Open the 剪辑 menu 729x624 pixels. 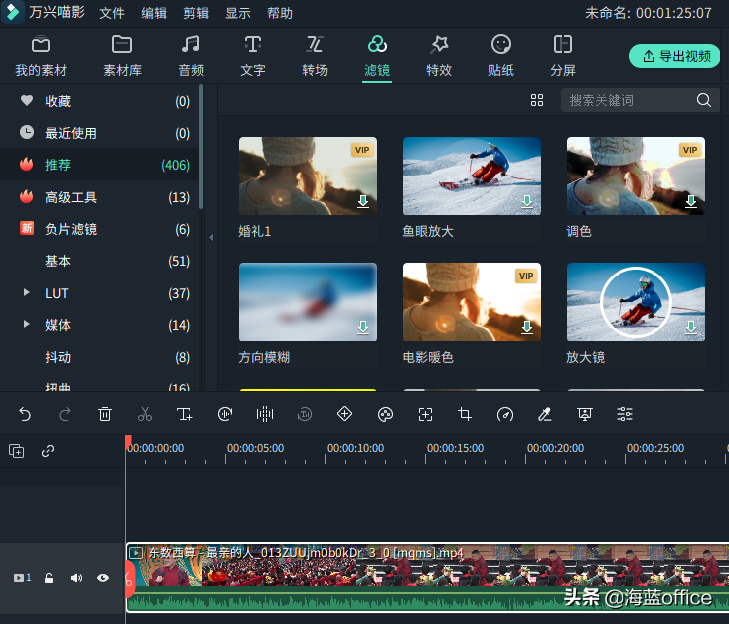pos(196,13)
